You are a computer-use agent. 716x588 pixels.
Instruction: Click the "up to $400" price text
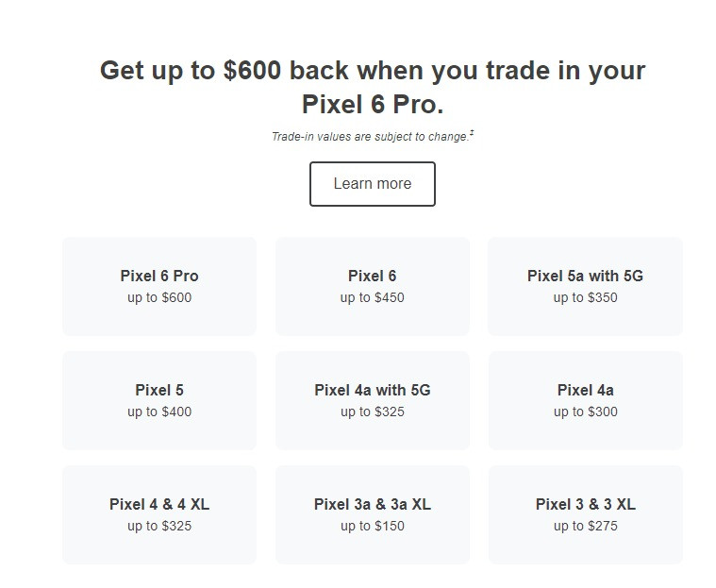159,412
